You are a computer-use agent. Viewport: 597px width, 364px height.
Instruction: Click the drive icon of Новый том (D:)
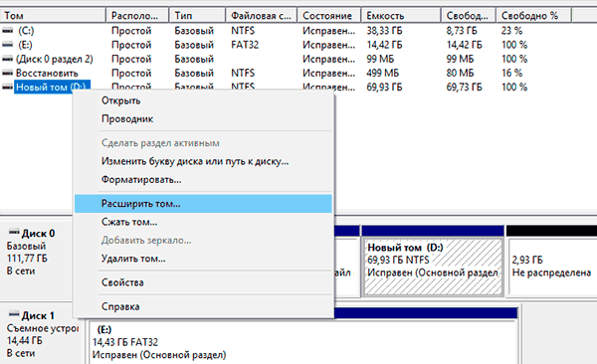click(8, 88)
